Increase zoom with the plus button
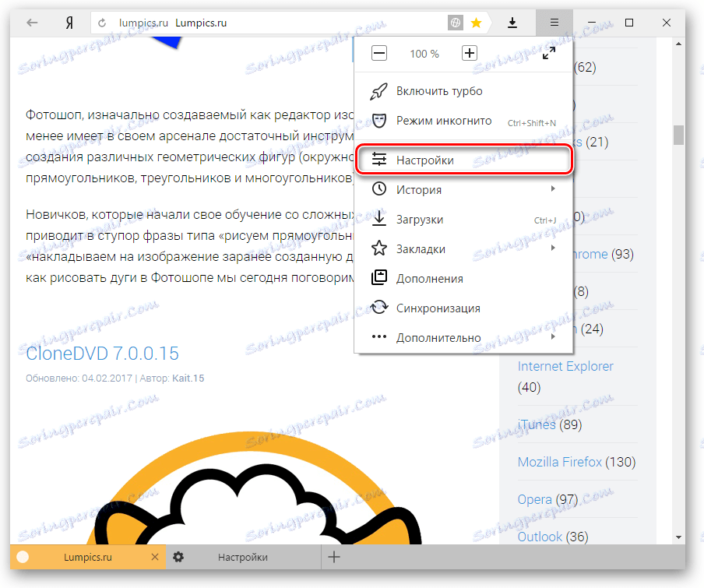 [x=470, y=53]
